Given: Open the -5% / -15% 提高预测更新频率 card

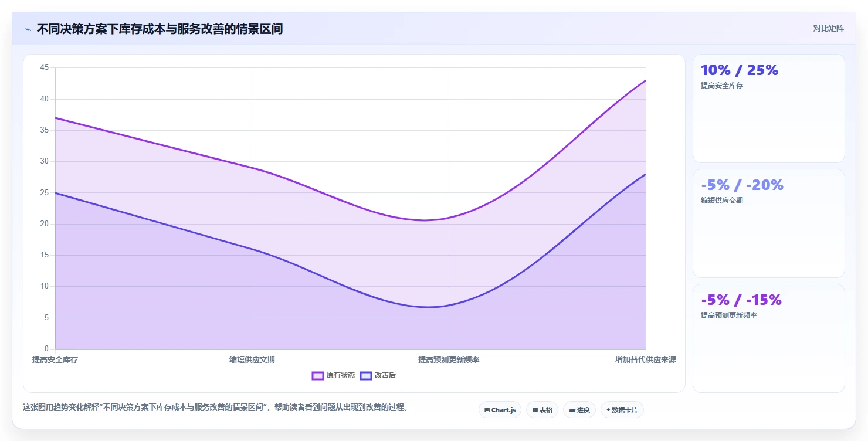Looking at the screenshot, I should tap(768, 338).
